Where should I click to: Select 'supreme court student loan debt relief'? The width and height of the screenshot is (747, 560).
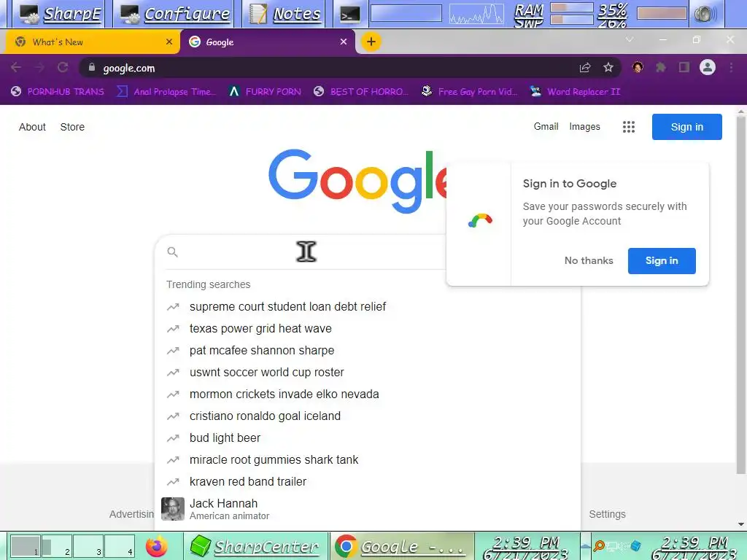pos(287,307)
